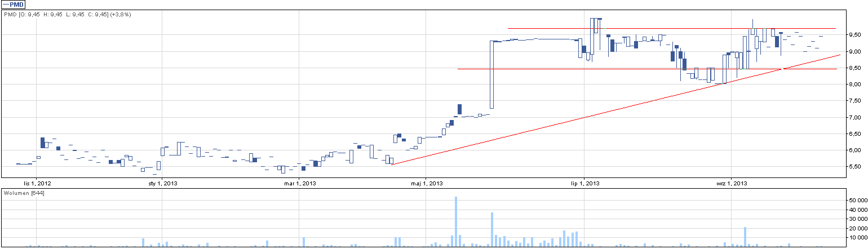Click the 20 000 volume axis label
This screenshot has height=249, width=868.
click(x=858, y=228)
